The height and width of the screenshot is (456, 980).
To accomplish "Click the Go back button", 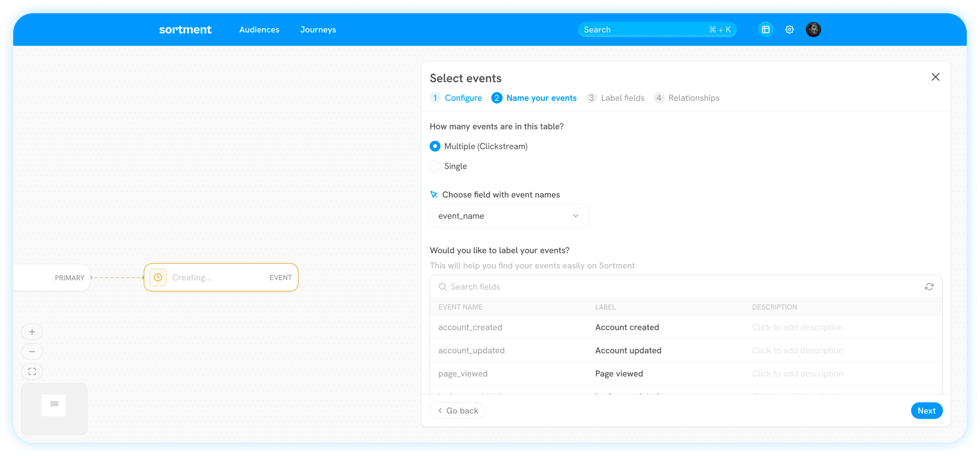I will pos(457,411).
